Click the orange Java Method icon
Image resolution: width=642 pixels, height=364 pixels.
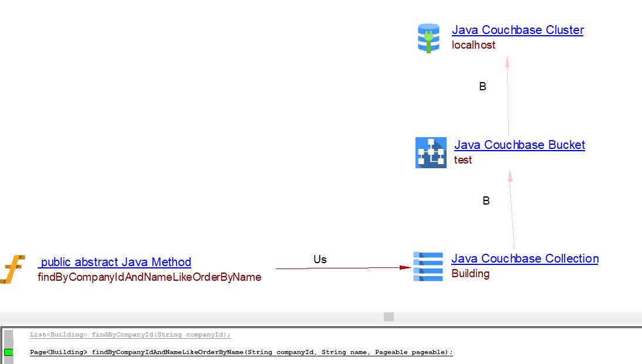pos(13,269)
